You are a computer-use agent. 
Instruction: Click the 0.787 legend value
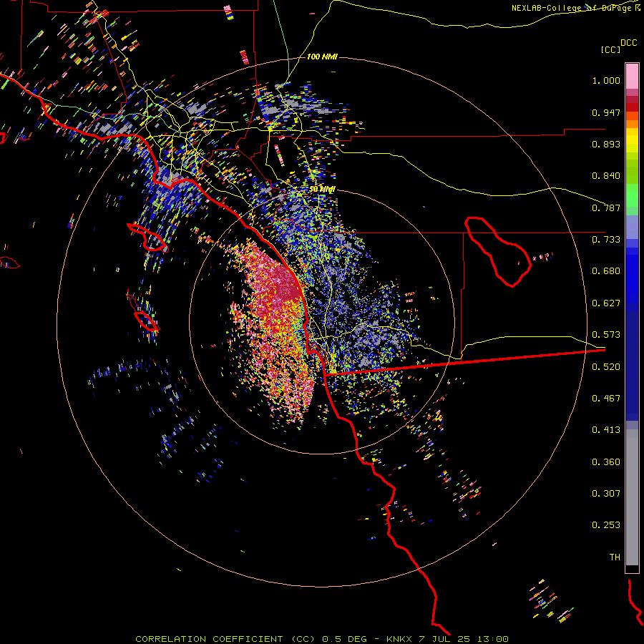point(606,208)
